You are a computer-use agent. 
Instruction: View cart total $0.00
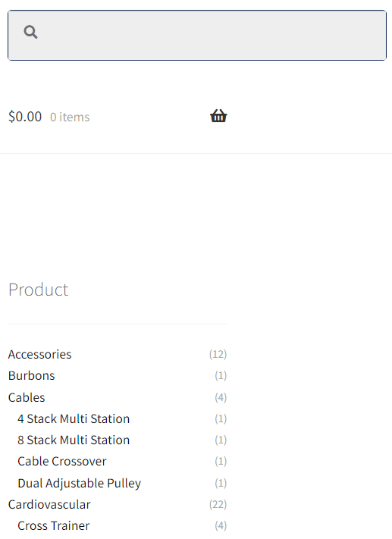click(25, 117)
